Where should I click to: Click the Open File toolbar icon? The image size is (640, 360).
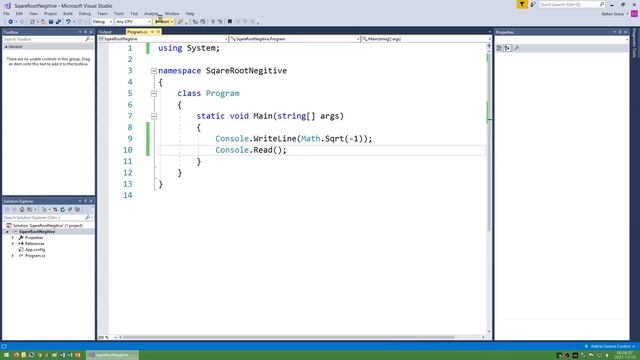click(43, 22)
